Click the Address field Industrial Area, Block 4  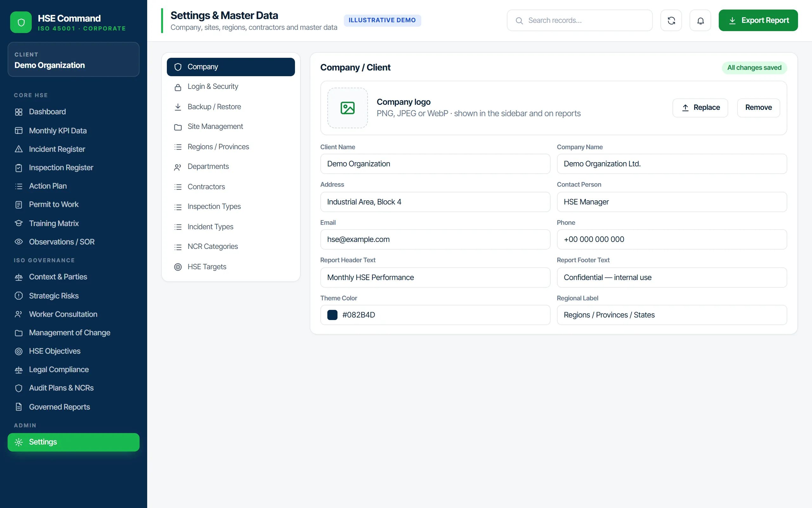(x=435, y=202)
